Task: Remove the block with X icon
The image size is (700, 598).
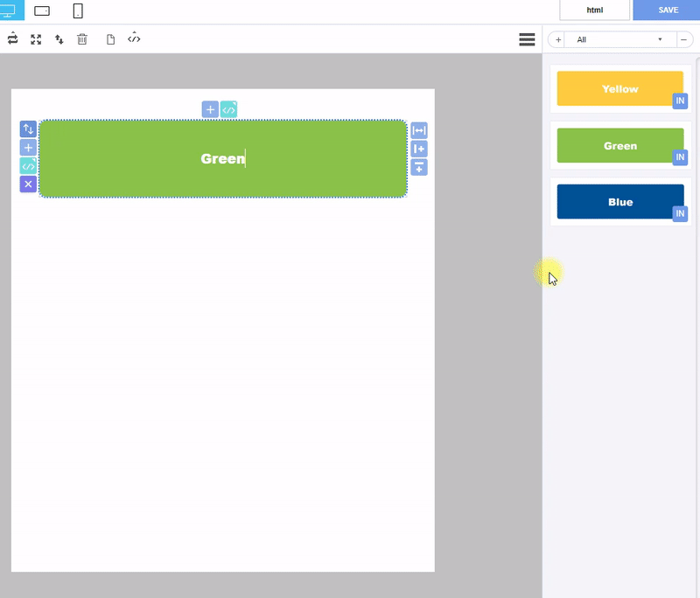Action: pyautogui.click(x=28, y=184)
